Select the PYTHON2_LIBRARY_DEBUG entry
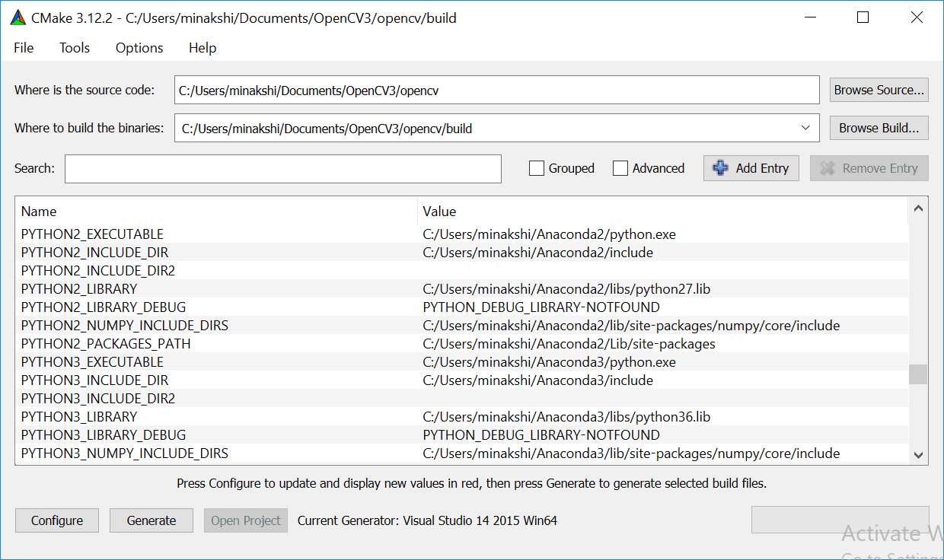The height and width of the screenshot is (560, 944). click(x=104, y=307)
